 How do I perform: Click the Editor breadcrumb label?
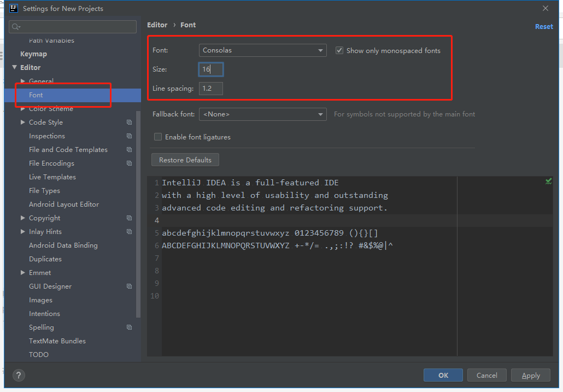157,25
